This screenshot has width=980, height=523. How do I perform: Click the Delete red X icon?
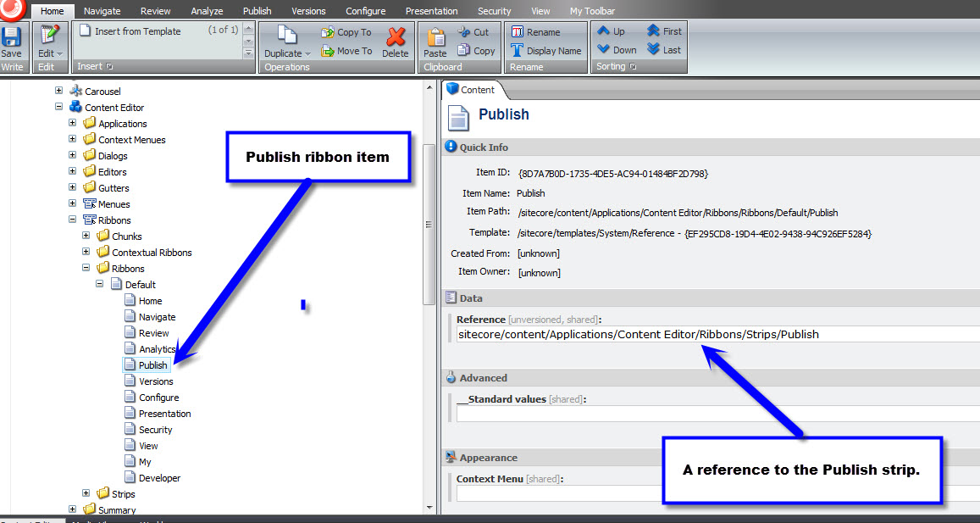396,40
